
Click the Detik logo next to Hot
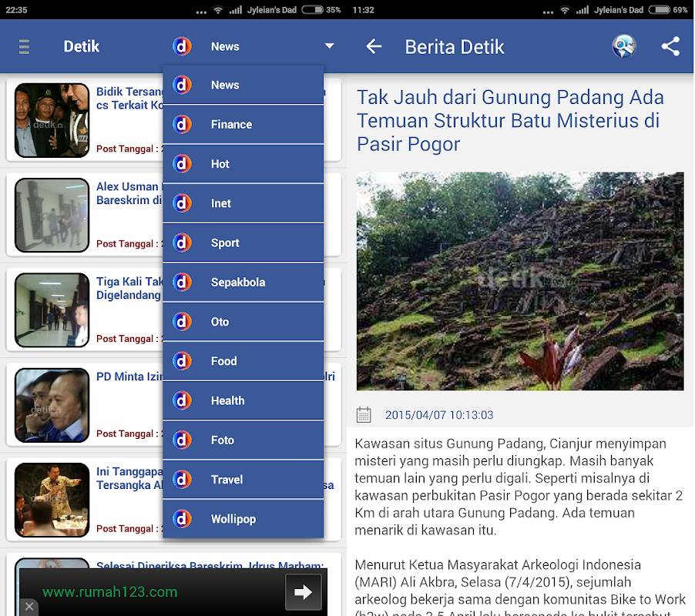[182, 164]
